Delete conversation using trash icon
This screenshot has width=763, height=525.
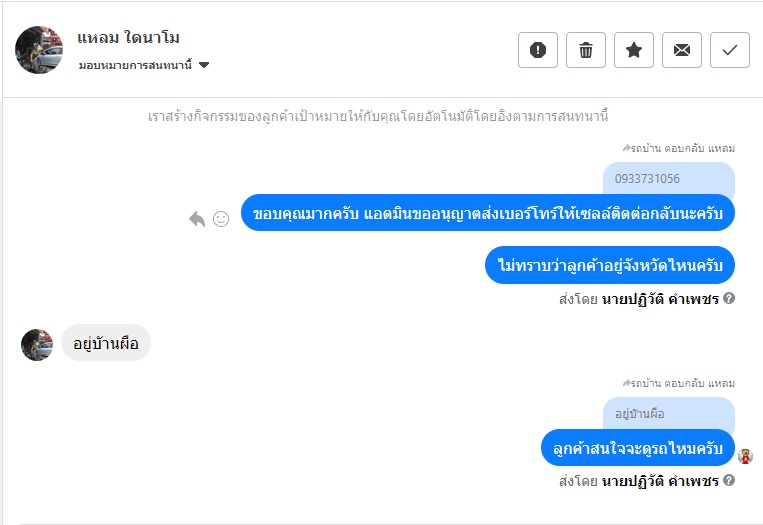point(586,50)
